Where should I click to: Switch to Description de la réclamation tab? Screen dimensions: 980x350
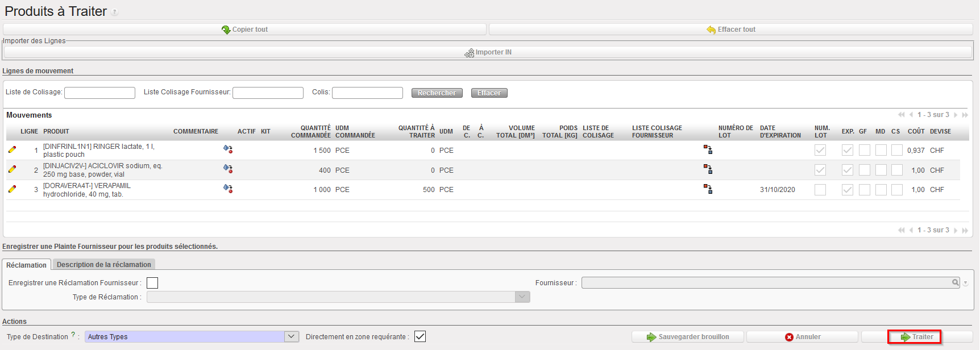pos(104,265)
